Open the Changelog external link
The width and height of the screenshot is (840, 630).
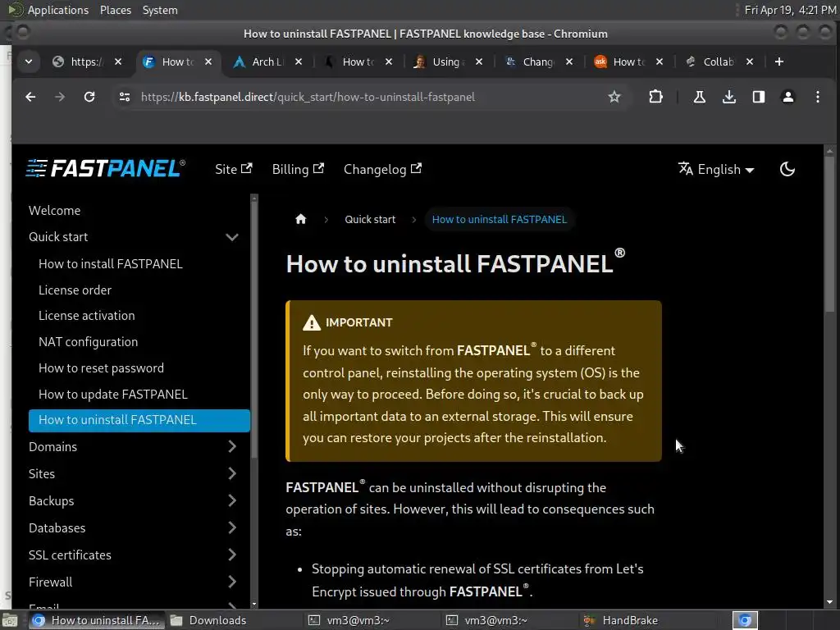pyautogui.click(x=382, y=169)
